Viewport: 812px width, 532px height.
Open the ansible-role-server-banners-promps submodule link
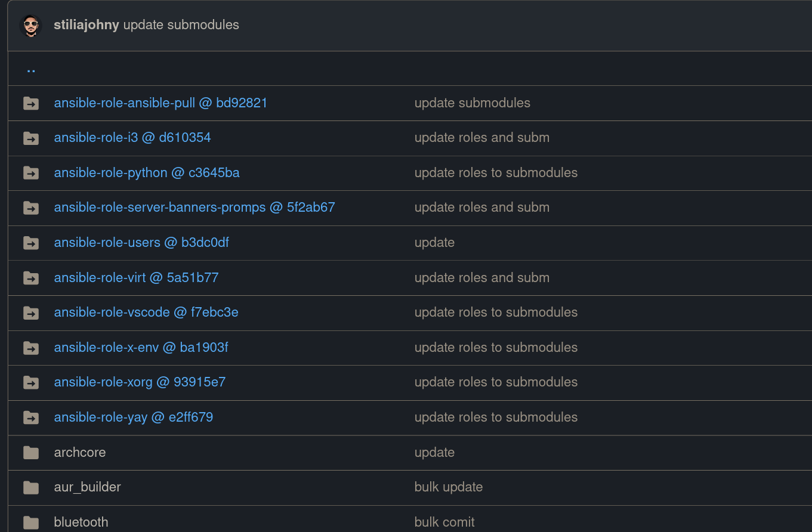click(194, 208)
